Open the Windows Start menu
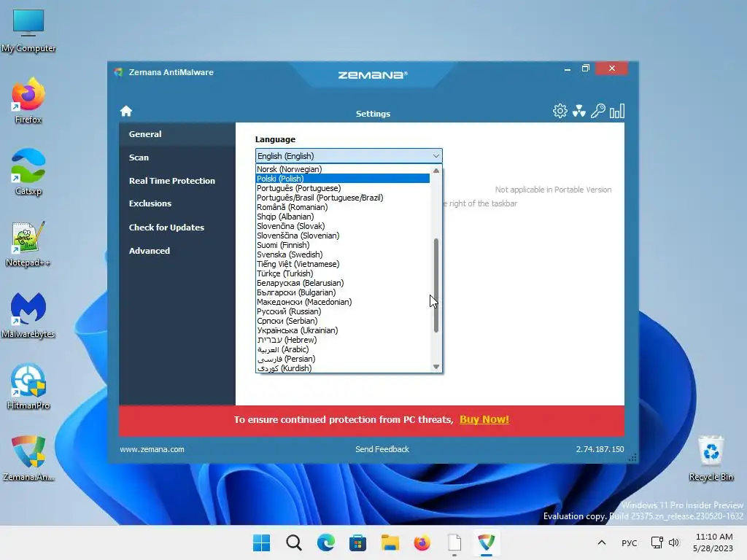This screenshot has height=560, width=747. click(261, 542)
